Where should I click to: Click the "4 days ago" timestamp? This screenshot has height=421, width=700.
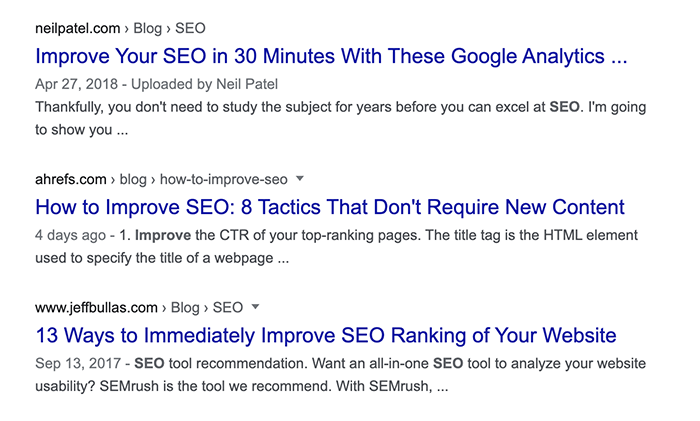(x=67, y=235)
